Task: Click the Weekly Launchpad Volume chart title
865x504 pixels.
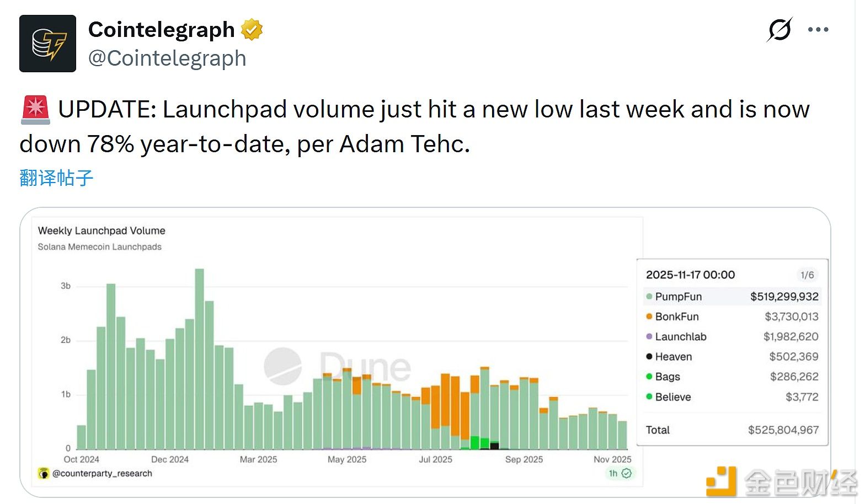Action: pos(102,230)
